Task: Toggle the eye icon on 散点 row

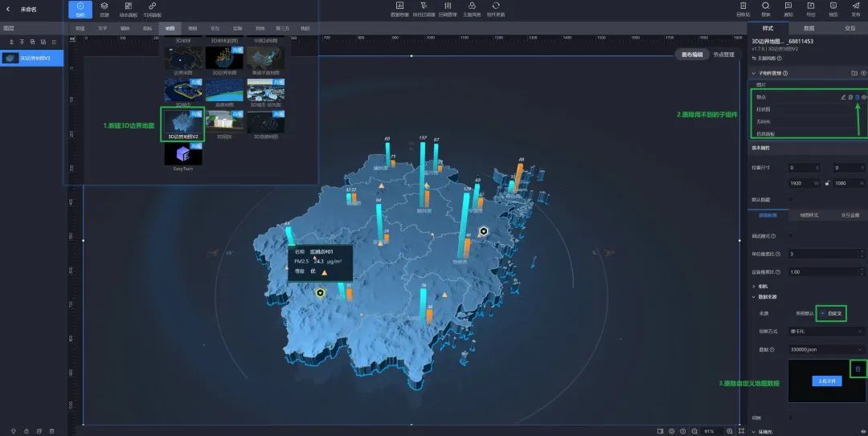Action: (864, 97)
